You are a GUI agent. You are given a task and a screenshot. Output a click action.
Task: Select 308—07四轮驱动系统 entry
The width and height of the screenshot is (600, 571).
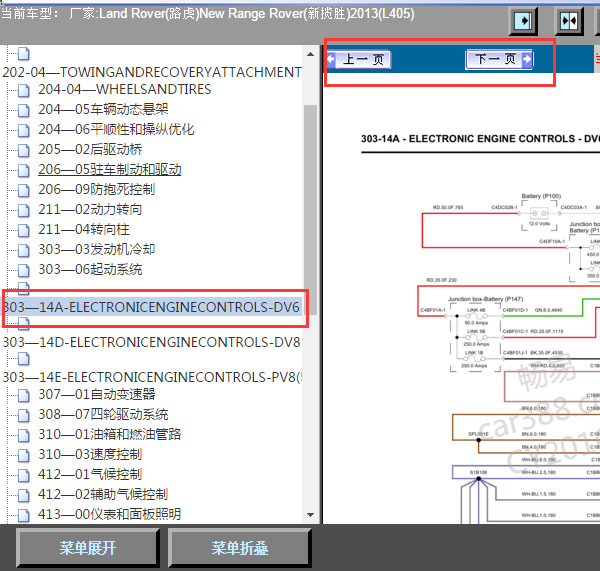pyautogui.click(x=103, y=414)
